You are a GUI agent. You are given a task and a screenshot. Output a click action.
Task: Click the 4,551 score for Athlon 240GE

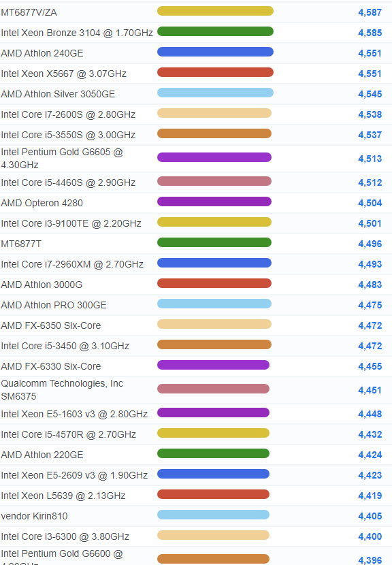pyautogui.click(x=370, y=53)
